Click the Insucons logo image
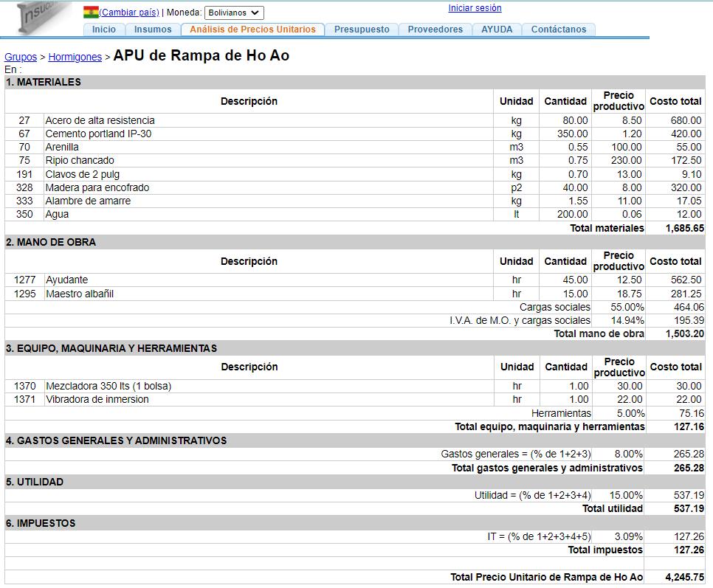 point(44,17)
